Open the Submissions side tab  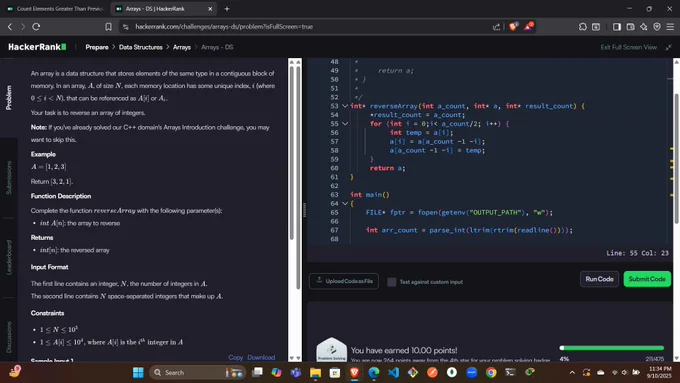point(9,177)
